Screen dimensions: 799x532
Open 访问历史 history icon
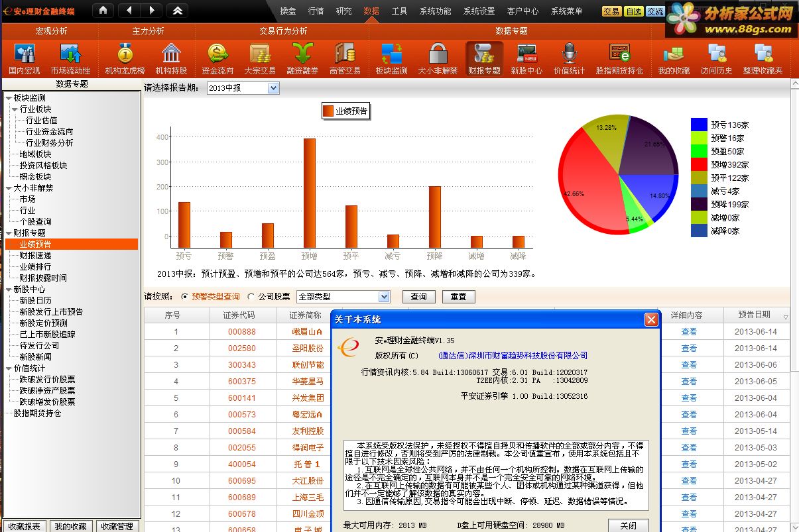point(716,58)
